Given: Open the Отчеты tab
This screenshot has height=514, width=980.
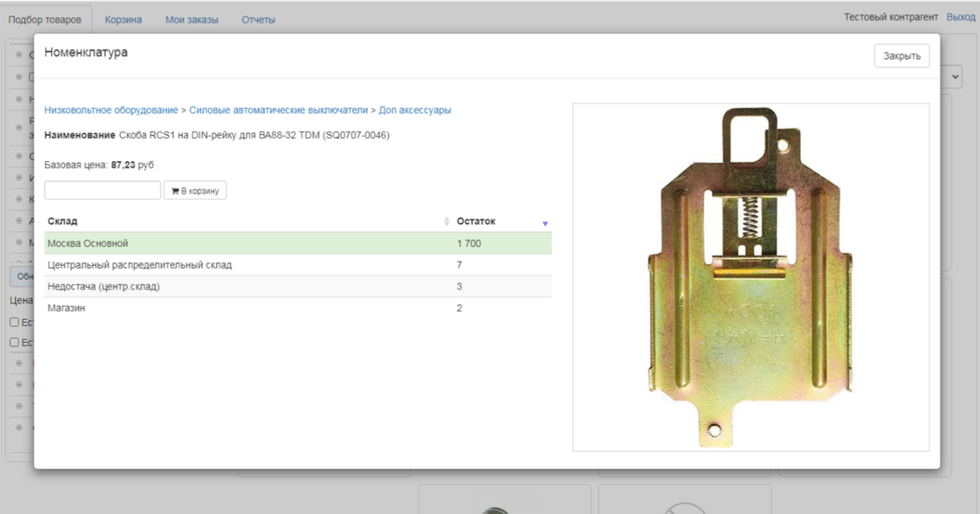Looking at the screenshot, I should pyautogui.click(x=258, y=20).
